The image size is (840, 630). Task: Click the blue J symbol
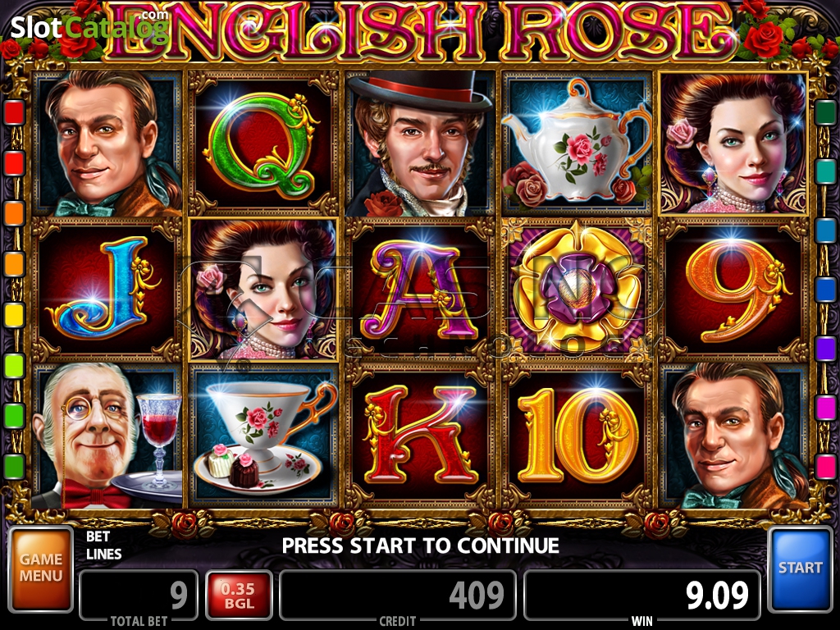coord(106,290)
